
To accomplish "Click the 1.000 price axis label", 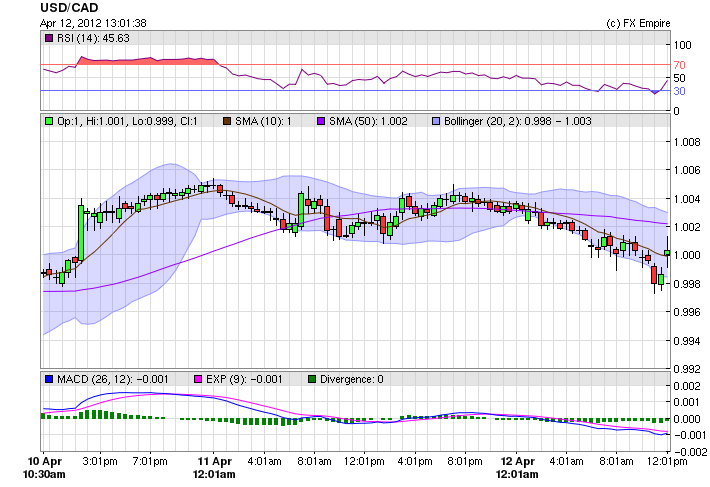I will (687, 256).
